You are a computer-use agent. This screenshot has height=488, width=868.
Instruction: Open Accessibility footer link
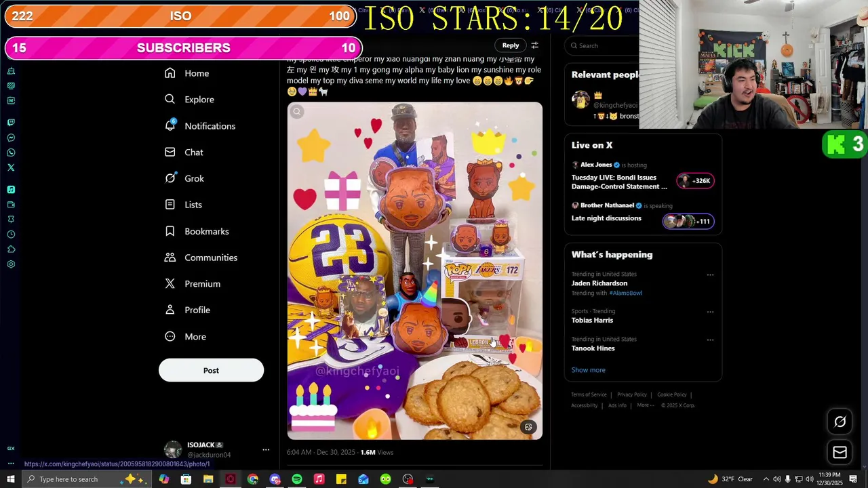(585, 405)
